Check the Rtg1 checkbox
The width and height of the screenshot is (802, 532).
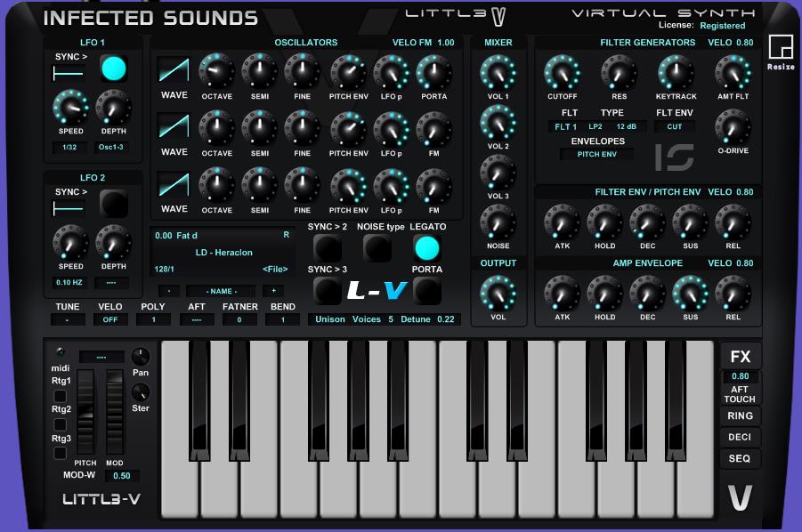[60, 396]
